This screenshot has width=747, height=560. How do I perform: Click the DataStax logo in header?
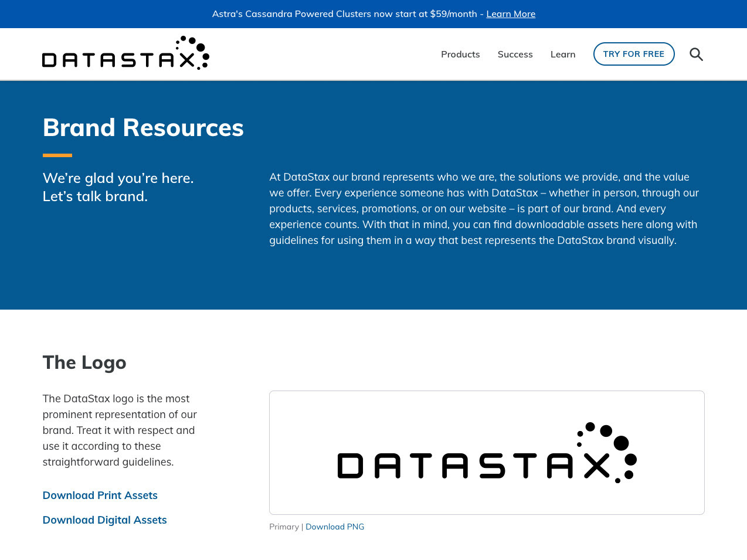(x=125, y=53)
